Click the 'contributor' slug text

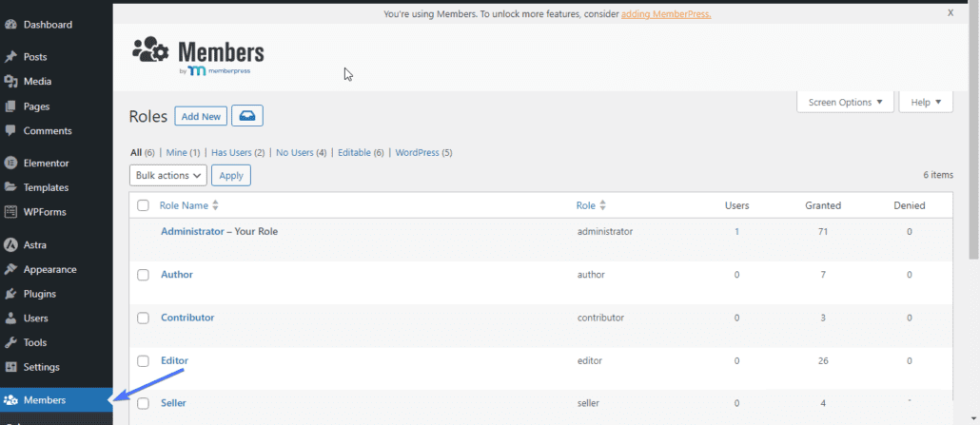click(600, 318)
